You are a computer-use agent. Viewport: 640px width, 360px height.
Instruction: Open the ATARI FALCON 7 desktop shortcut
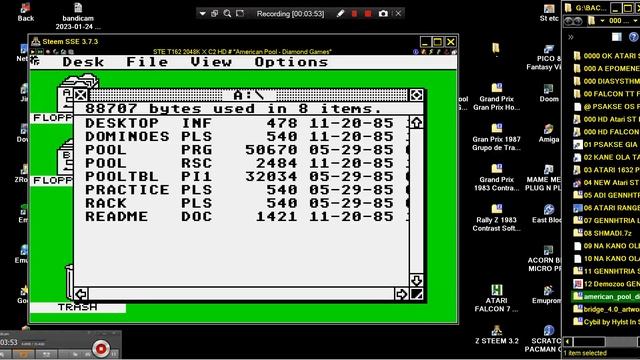pyautogui.click(x=496, y=298)
